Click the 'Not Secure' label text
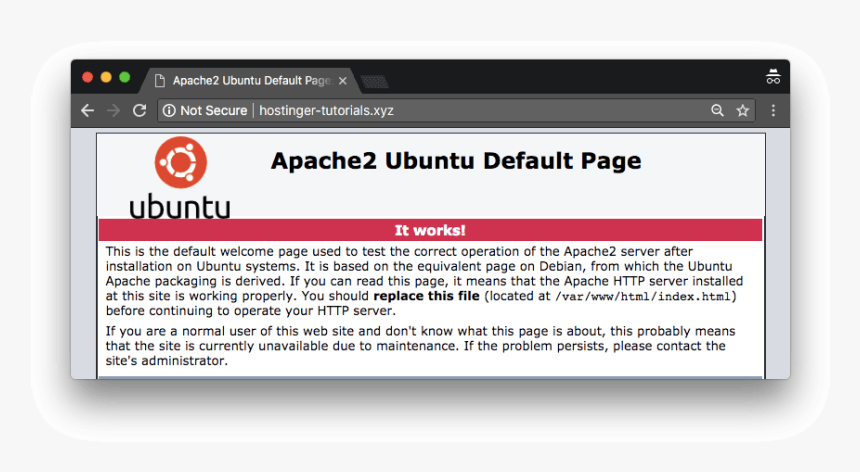The image size is (860, 472). click(x=213, y=110)
